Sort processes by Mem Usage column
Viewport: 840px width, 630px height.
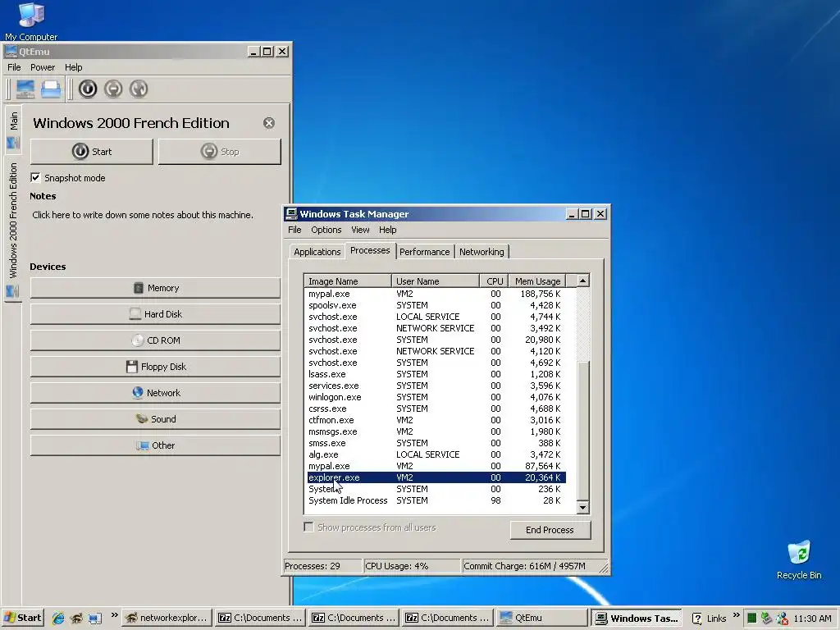pos(536,281)
